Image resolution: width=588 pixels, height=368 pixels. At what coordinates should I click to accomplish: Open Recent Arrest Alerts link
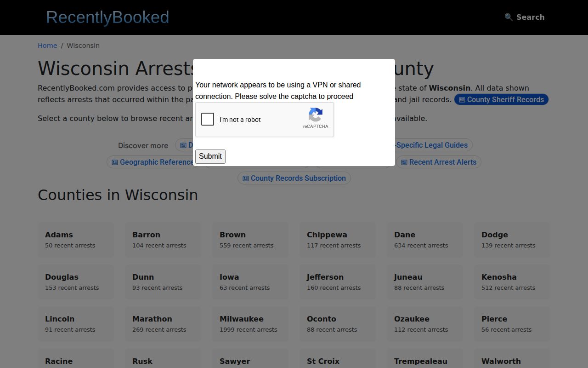(x=439, y=162)
